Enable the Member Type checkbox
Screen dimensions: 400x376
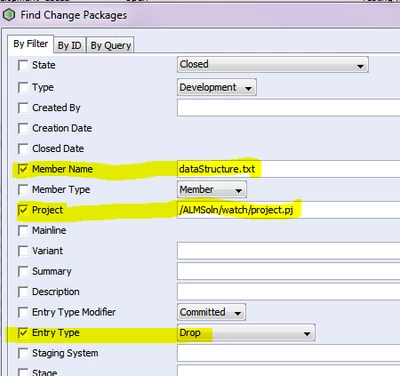click(x=23, y=190)
